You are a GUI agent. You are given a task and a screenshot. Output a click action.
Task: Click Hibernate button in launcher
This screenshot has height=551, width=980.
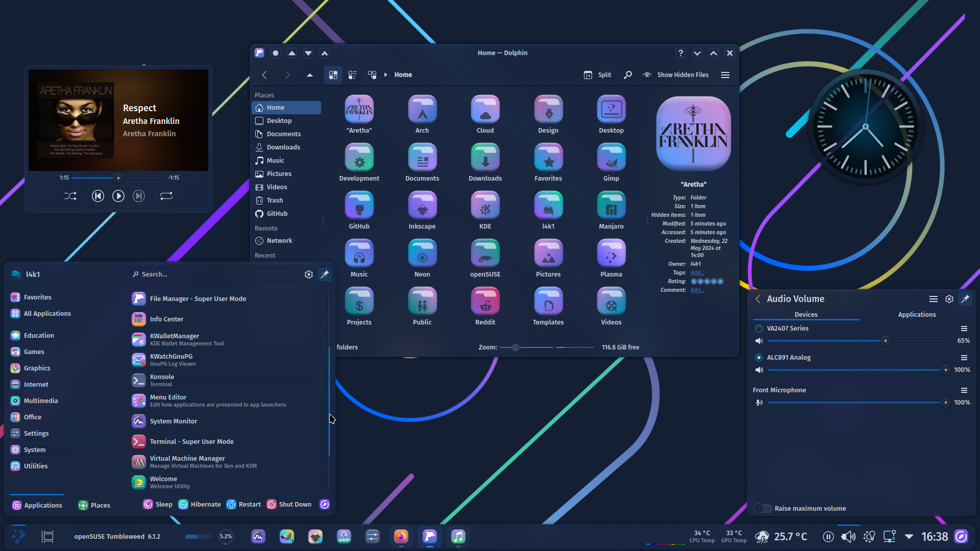tap(200, 505)
